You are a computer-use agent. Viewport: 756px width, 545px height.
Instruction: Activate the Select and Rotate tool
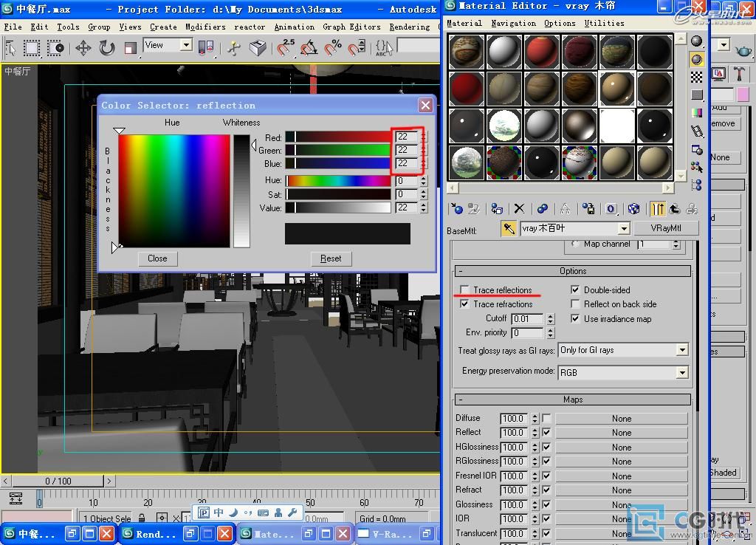(106, 48)
